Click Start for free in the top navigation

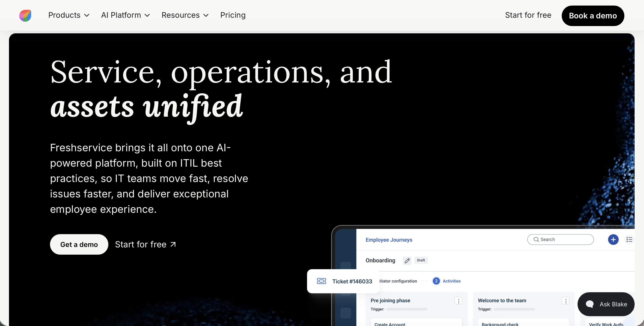(528, 15)
